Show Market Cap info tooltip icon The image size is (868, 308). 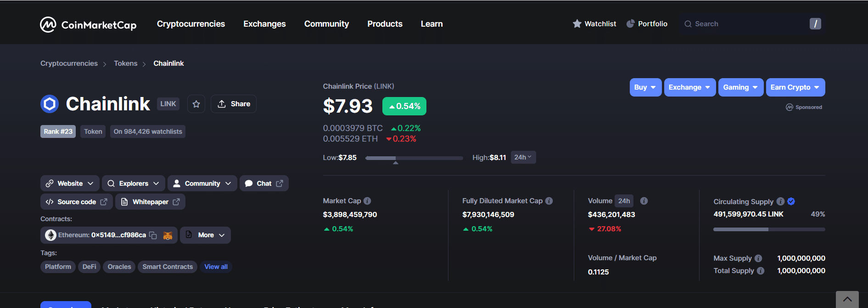coord(367,201)
